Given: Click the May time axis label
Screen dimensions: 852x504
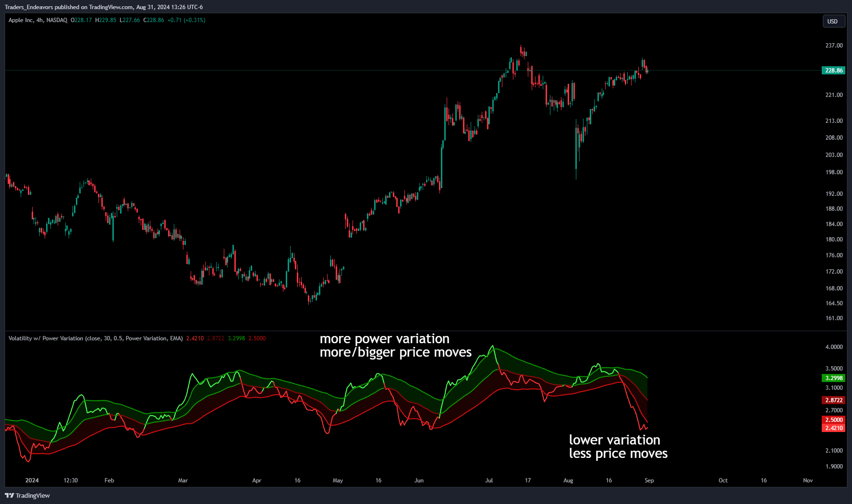Looking at the screenshot, I should [338, 480].
